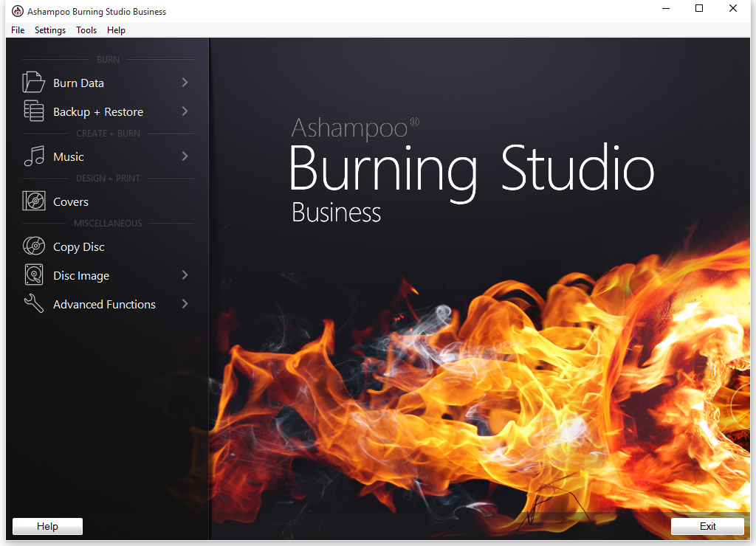Close the Burning Studio window

(733, 9)
